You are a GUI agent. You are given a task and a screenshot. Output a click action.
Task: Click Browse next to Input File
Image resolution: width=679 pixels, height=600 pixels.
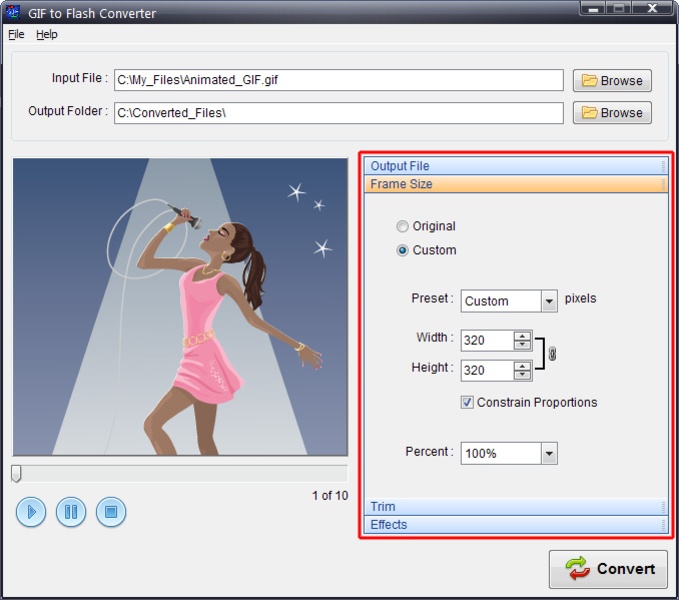pos(612,81)
